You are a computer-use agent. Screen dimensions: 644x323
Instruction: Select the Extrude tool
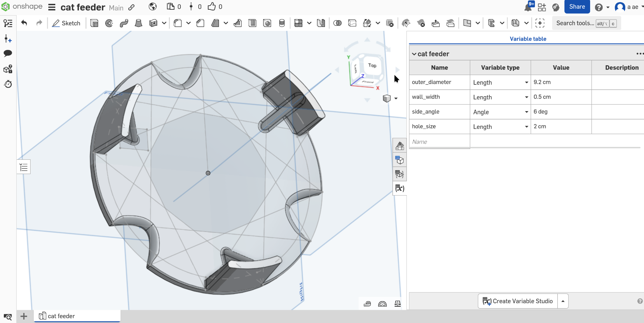pos(94,23)
